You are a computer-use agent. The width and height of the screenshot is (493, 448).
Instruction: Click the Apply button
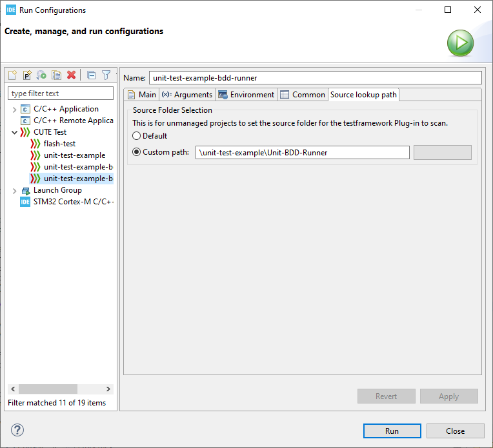pos(449,396)
